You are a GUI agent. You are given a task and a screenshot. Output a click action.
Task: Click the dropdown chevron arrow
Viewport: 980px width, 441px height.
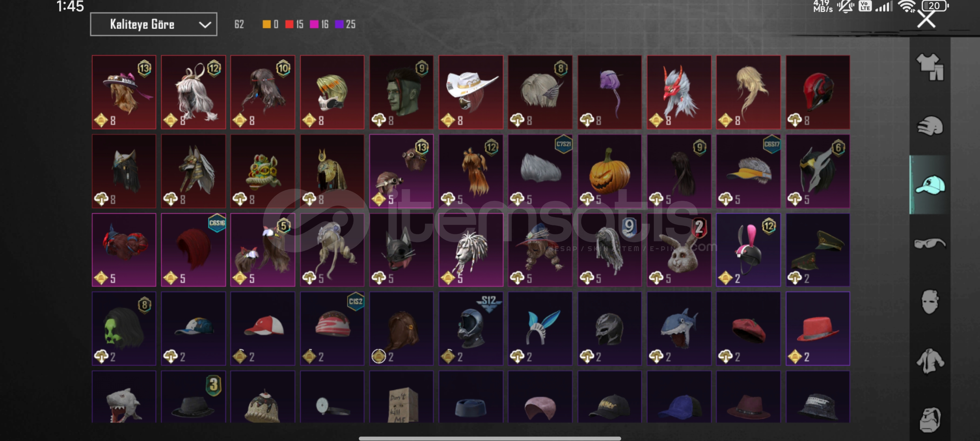click(x=204, y=25)
